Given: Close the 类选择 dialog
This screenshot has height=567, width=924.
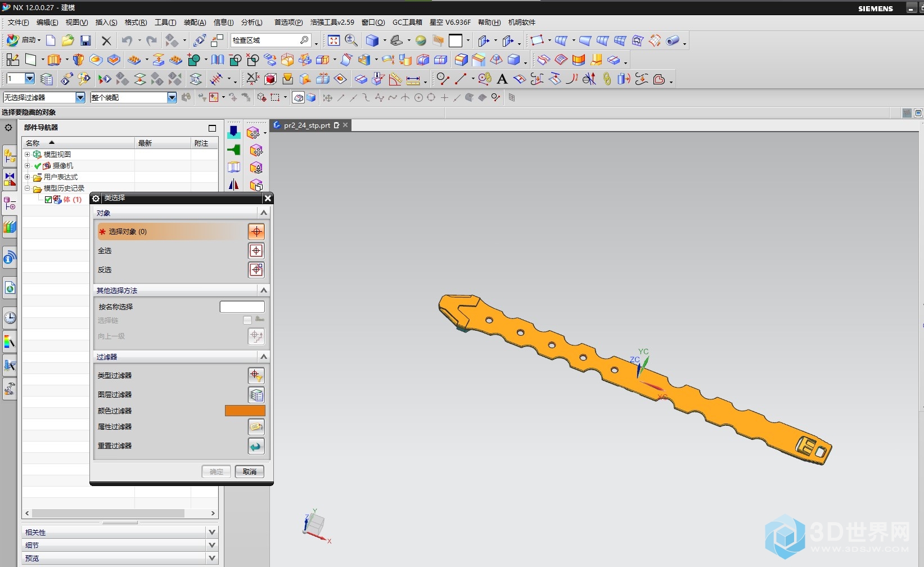Looking at the screenshot, I should pyautogui.click(x=268, y=198).
